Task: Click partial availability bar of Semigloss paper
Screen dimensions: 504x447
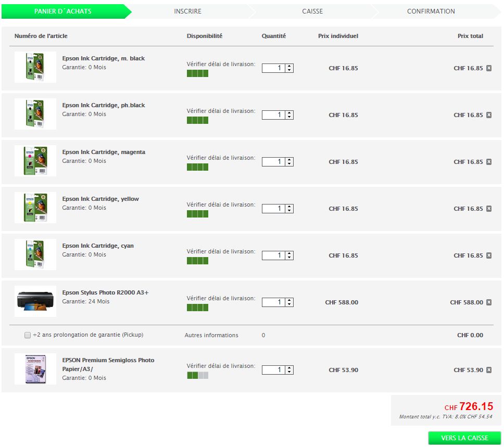Action: (x=198, y=375)
